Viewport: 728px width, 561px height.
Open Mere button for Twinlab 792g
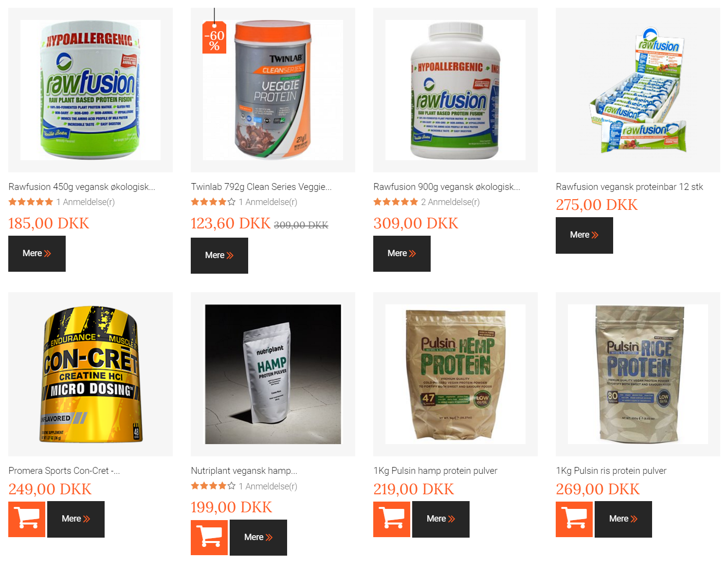pos(219,256)
